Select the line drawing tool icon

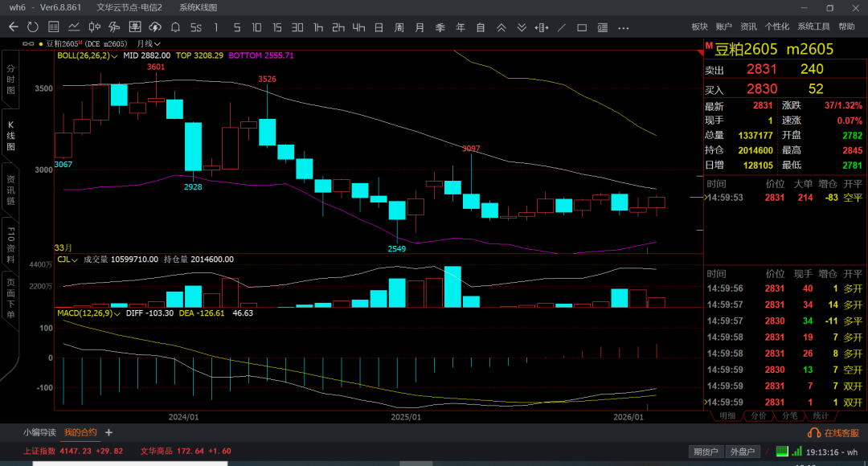click(x=561, y=27)
